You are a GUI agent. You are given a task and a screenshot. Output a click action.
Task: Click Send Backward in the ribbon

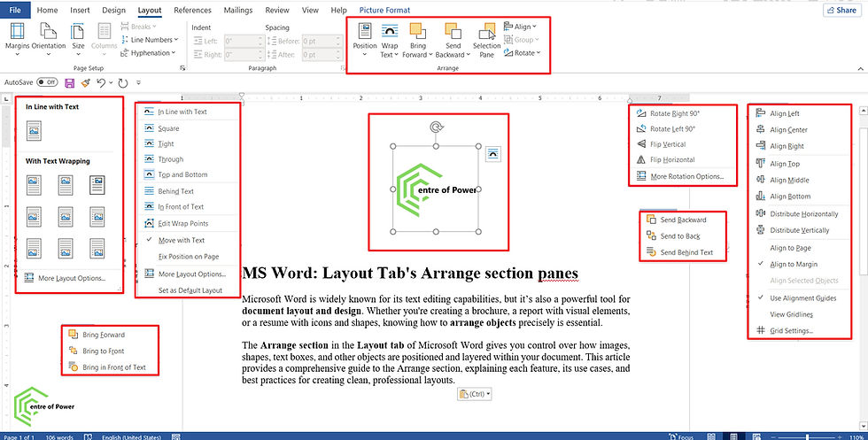(453, 40)
